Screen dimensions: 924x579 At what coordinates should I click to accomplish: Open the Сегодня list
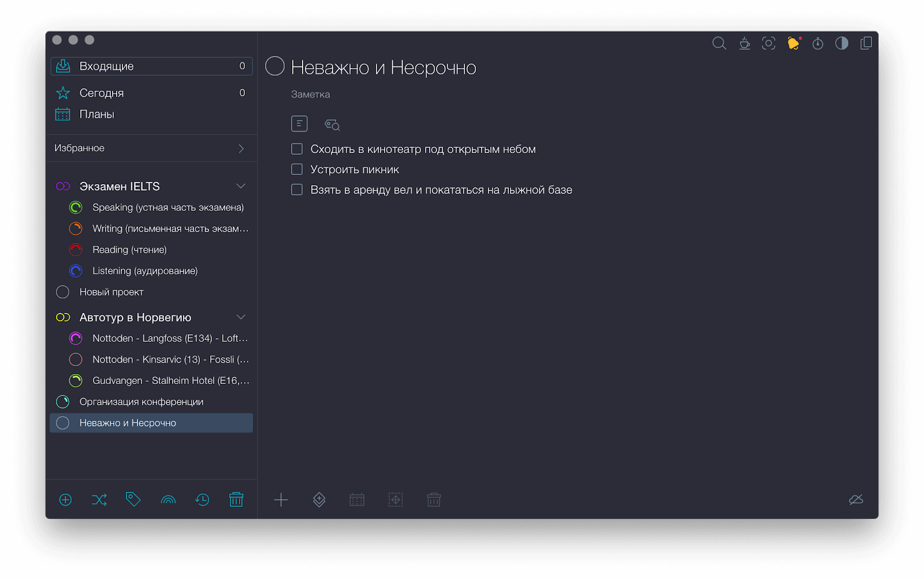[151, 93]
